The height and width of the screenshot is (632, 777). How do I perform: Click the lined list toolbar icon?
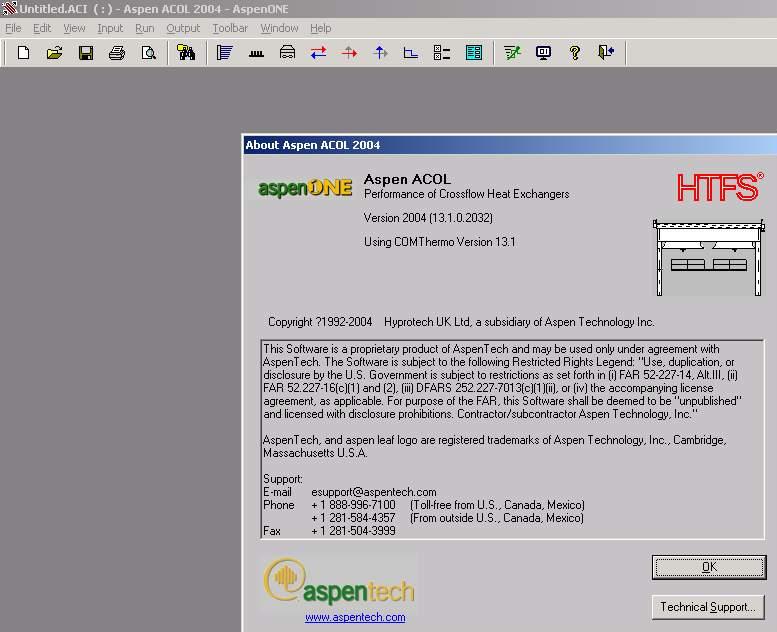tap(224, 53)
